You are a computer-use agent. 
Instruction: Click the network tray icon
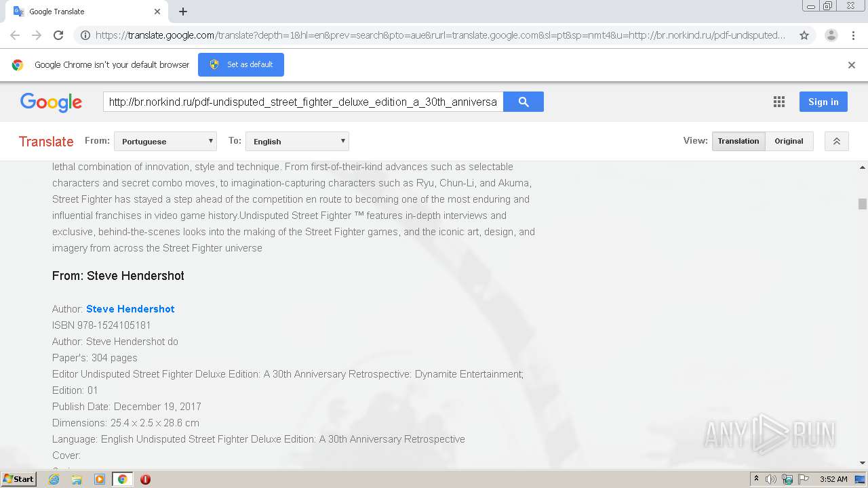click(787, 479)
